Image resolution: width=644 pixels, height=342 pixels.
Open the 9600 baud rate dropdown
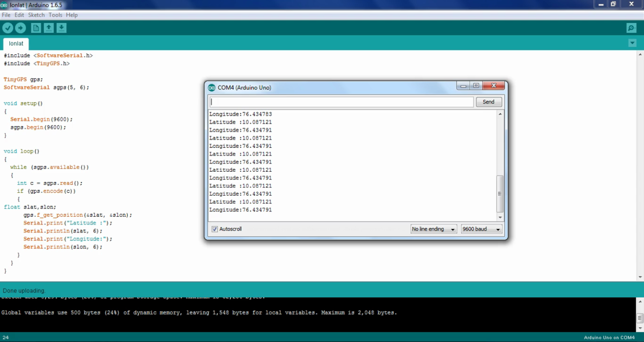(x=482, y=229)
